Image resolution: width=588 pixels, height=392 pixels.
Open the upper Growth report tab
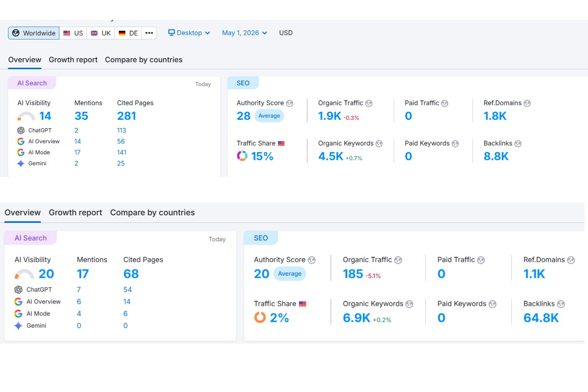pyautogui.click(x=73, y=60)
